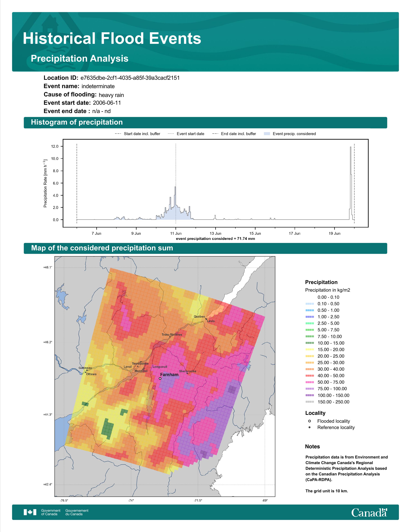Click the Ottawa locality label on map

click(x=91, y=374)
